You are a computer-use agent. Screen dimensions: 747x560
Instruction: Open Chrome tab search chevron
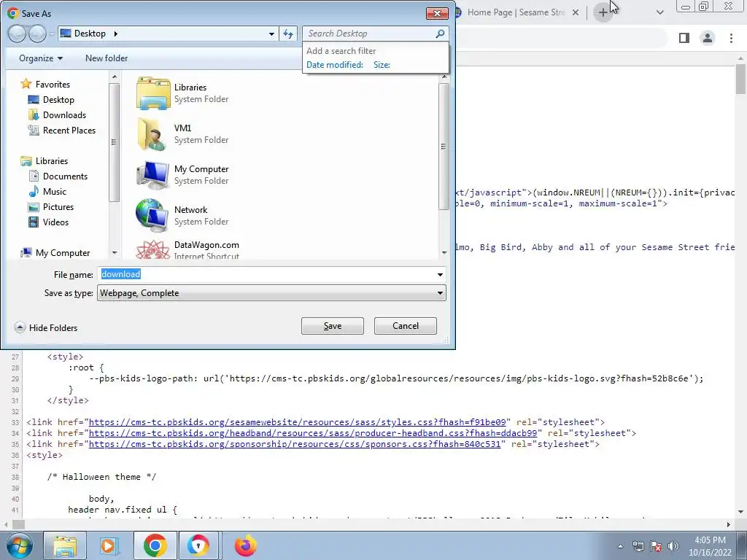coord(659,12)
